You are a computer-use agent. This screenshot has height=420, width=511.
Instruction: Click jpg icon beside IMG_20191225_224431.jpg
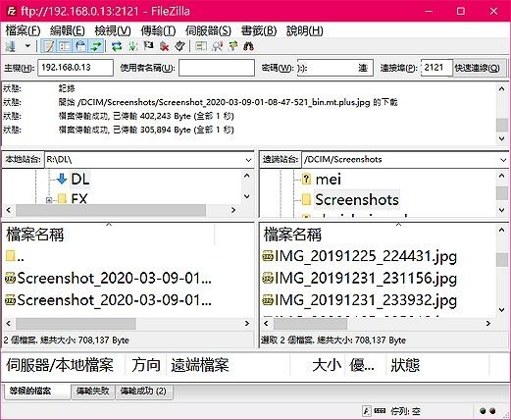[268, 256]
